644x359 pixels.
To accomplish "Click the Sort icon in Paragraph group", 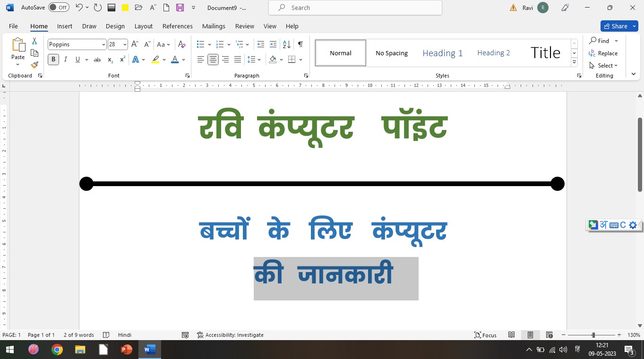I will 286,44.
